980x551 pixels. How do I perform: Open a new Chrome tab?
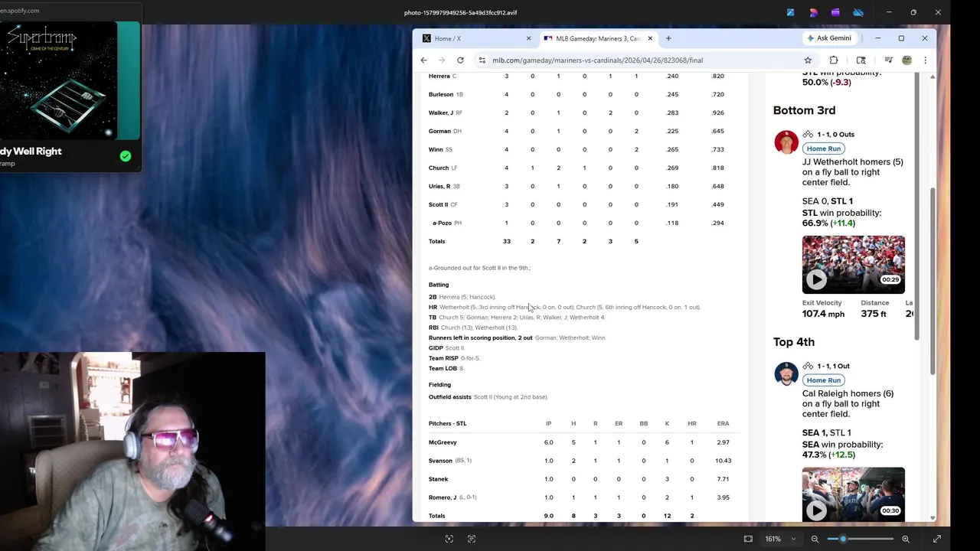point(668,38)
